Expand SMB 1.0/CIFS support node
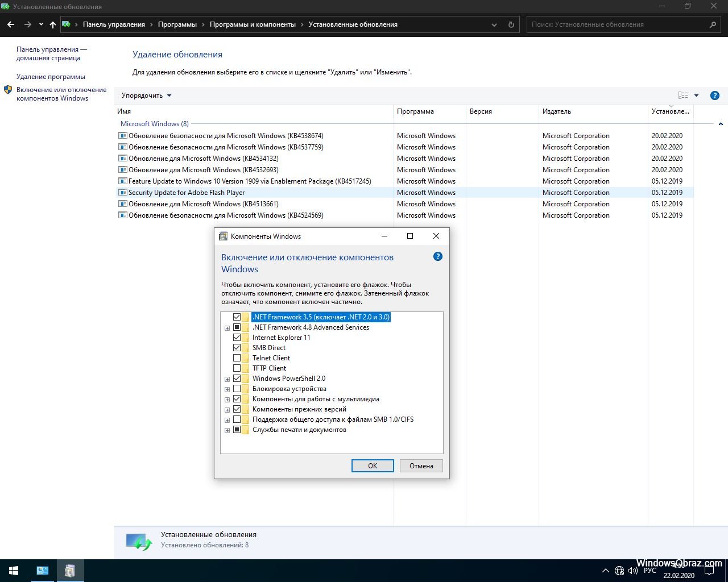The image size is (728, 582). tap(227, 420)
